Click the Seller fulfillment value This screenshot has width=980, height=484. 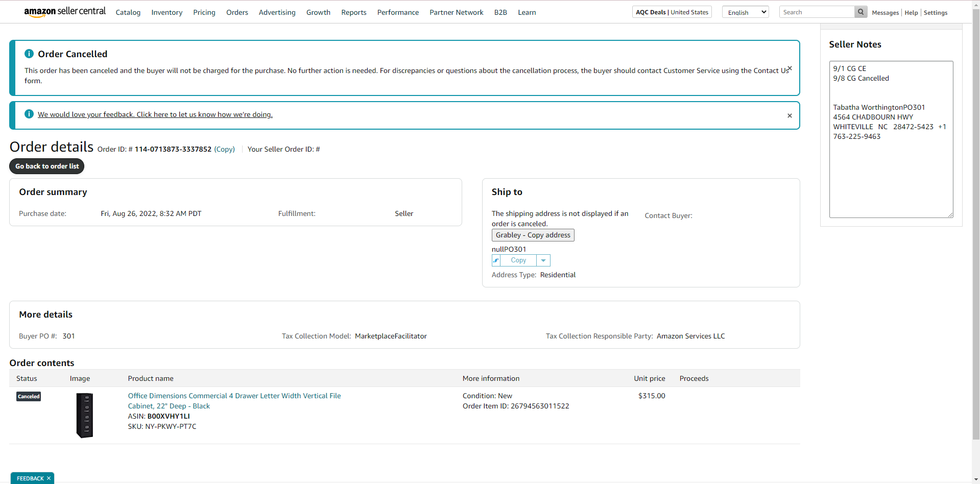404,213
